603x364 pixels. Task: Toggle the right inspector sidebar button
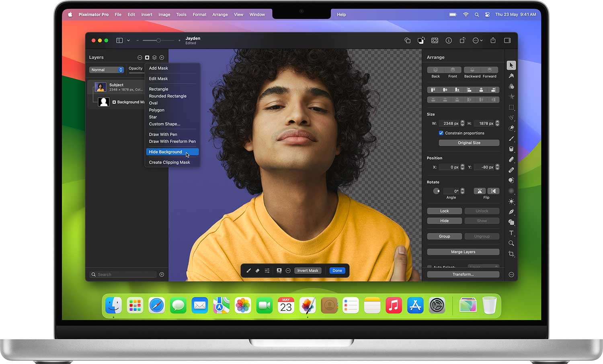tap(507, 41)
